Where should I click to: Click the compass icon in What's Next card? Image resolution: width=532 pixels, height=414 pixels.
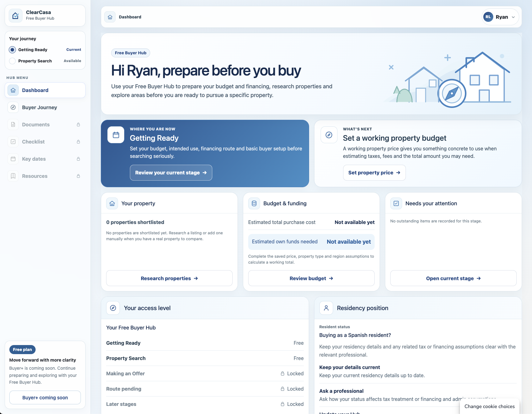point(329,135)
